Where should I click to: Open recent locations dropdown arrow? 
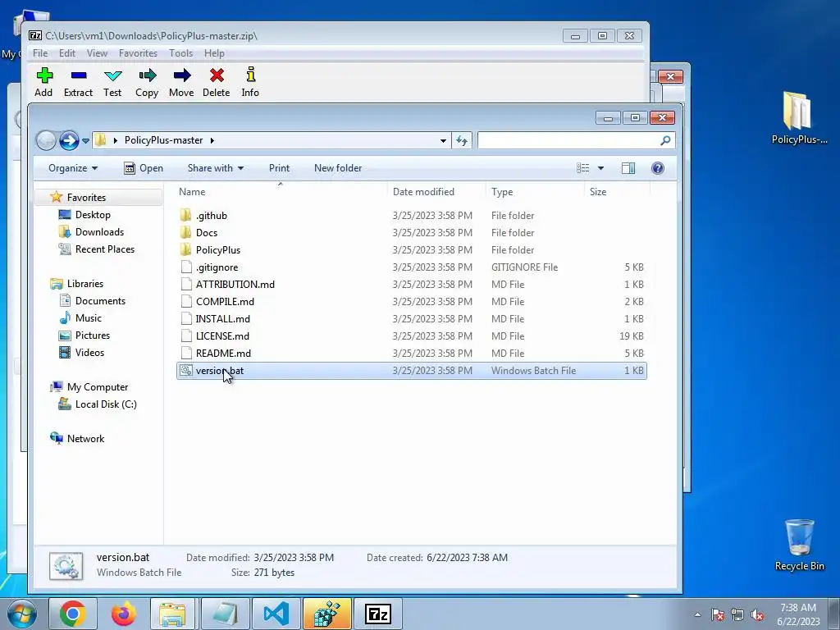point(85,141)
